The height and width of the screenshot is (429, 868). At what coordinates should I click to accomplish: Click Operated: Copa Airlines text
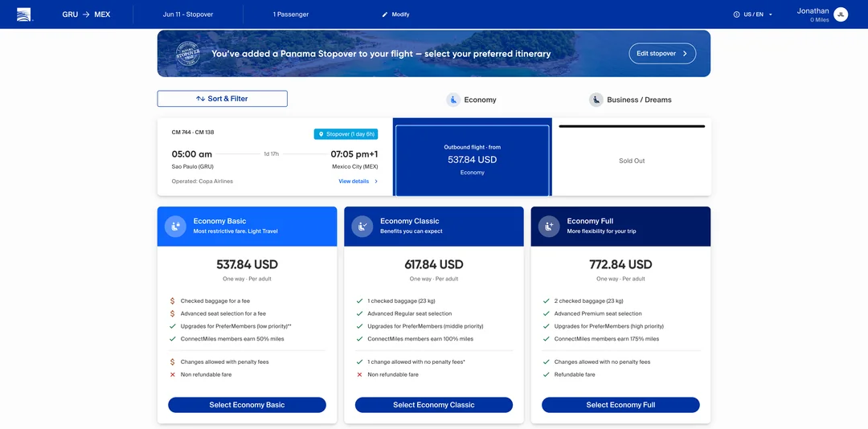point(202,181)
